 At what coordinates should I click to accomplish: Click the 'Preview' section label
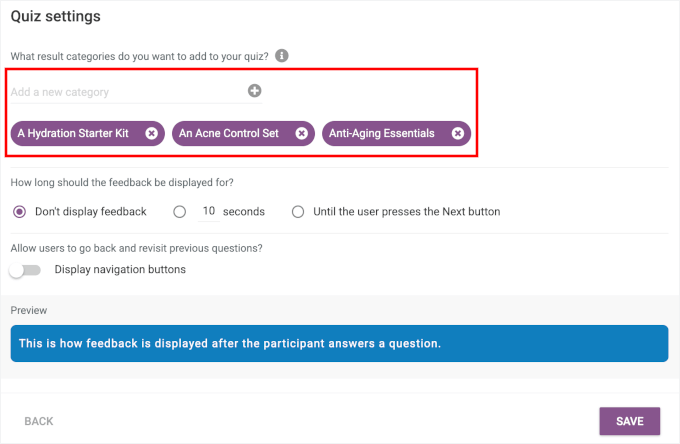pyautogui.click(x=28, y=310)
